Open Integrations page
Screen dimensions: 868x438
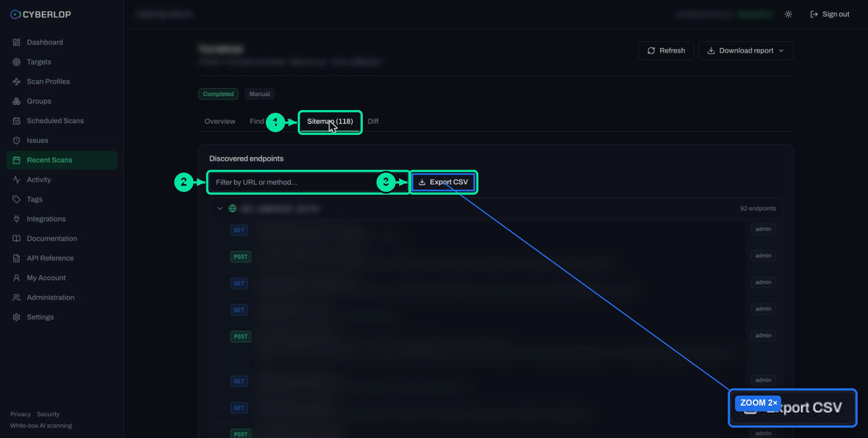61,219
